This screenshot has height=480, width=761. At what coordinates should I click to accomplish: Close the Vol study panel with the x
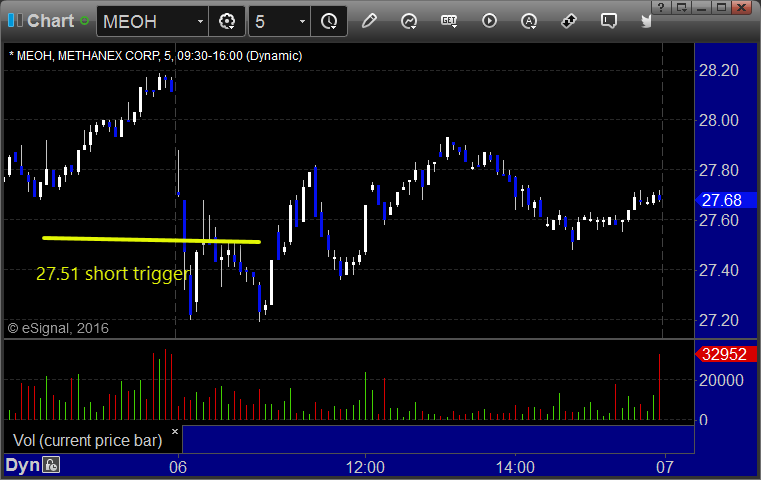(x=175, y=431)
